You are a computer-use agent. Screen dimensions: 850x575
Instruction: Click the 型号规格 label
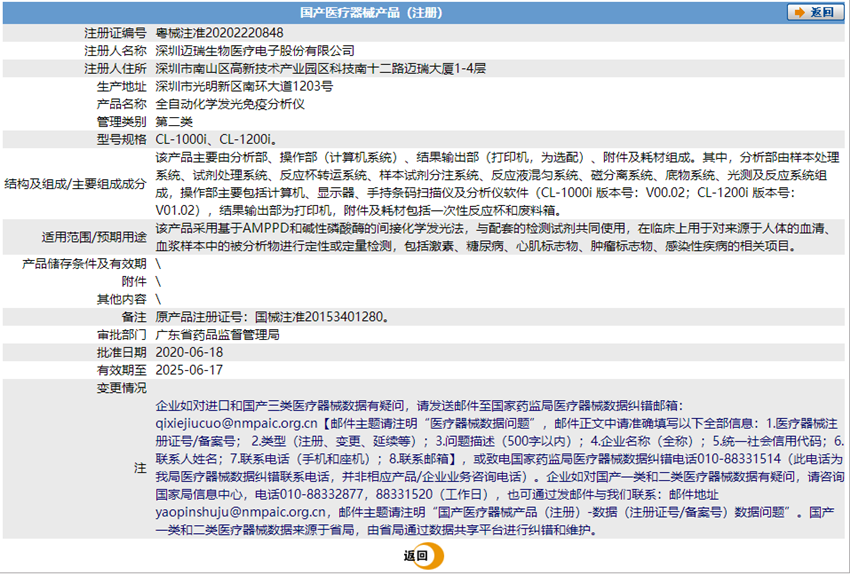[x=121, y=140]
